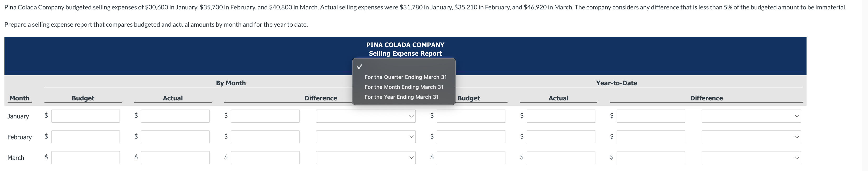This screenshot has width=868, height=171.
Task: Open January by-month difference type dropdown
Action: click(366, 116)
